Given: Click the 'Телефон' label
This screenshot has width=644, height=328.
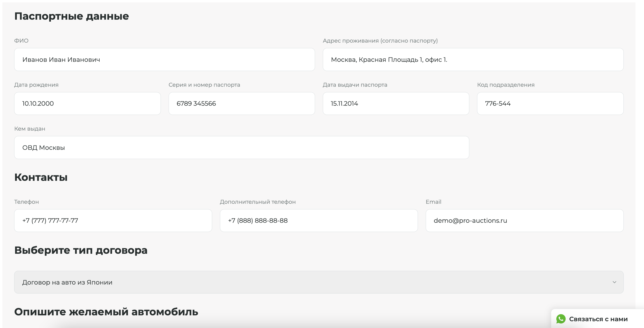Looking at the screenshot, I should tap(26, 202).
